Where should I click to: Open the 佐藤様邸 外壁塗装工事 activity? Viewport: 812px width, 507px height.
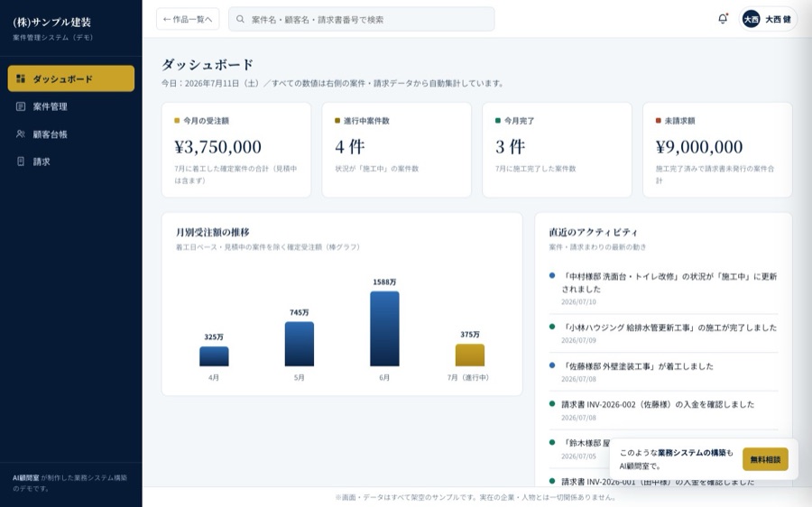coord(663,372)
